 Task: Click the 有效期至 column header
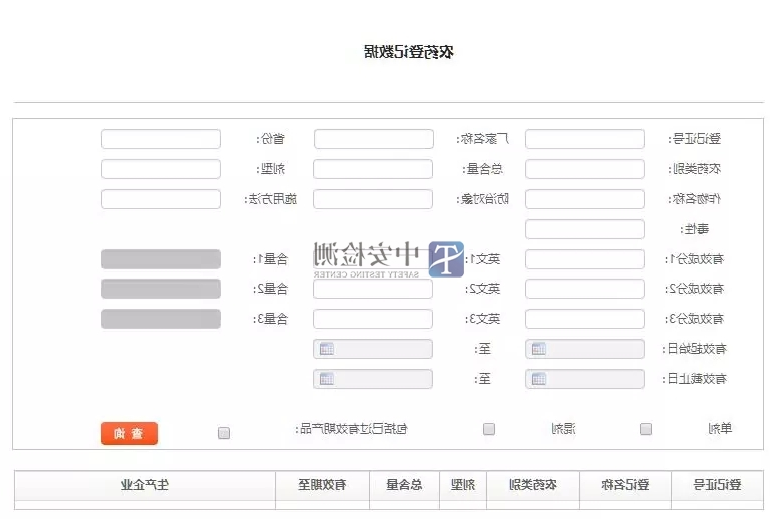(323, 485)
